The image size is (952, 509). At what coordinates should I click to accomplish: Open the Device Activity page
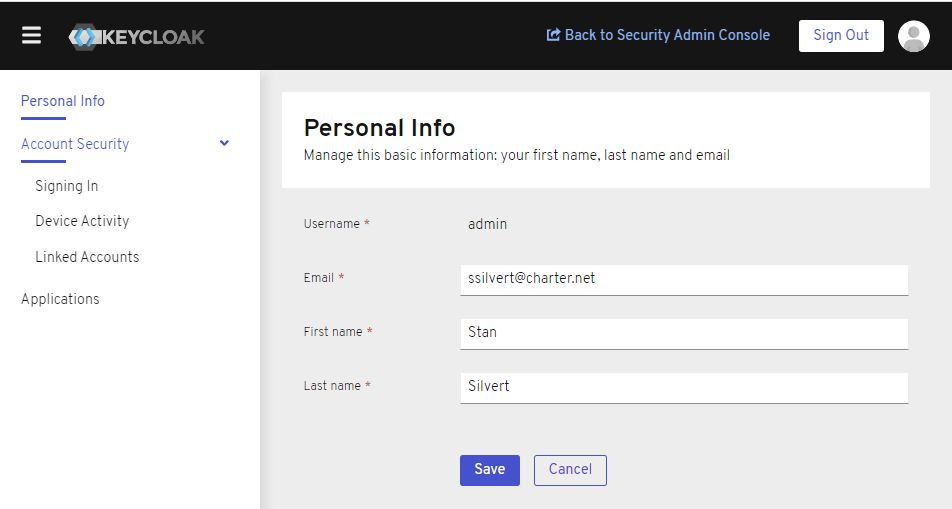coord(82,221)
